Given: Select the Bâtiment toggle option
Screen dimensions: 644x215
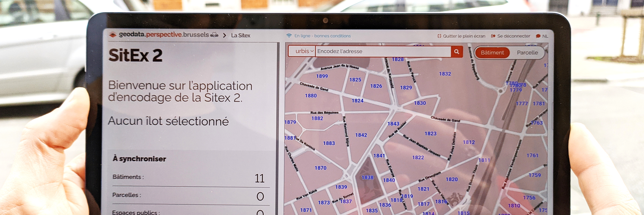Looking at the screenshot, I should [492, 53].
